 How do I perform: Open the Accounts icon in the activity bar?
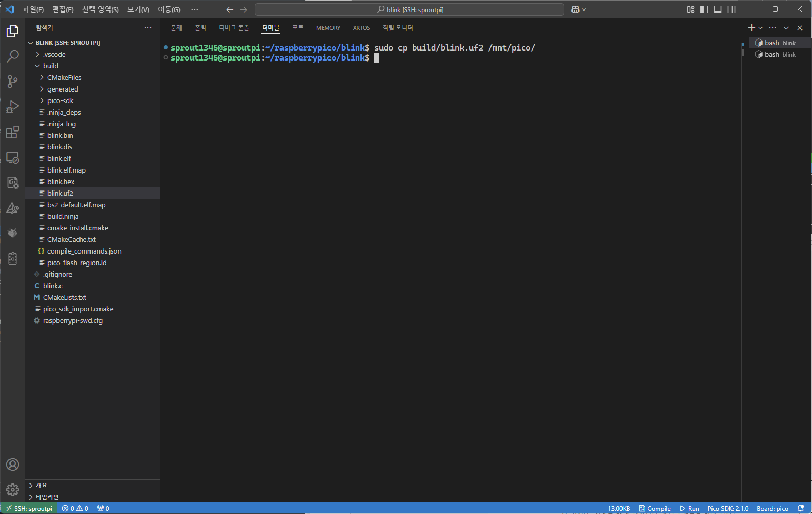[x=13, y=465]
